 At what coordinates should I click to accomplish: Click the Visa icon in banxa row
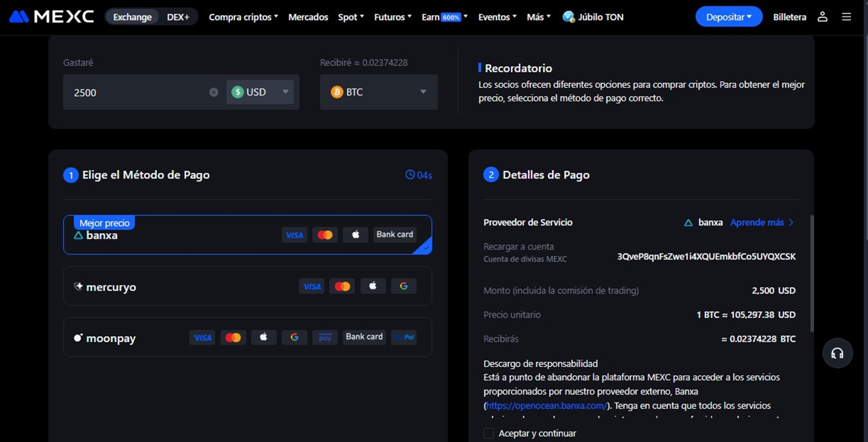click(295, 235)
